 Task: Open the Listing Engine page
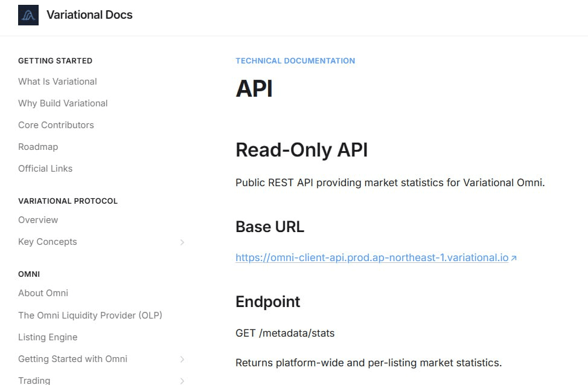point(48,337)
